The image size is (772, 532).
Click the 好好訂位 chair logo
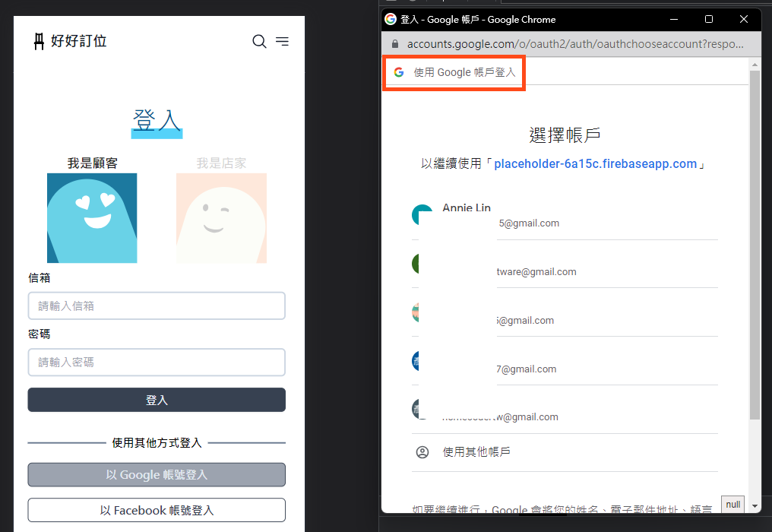coord(39,41)
